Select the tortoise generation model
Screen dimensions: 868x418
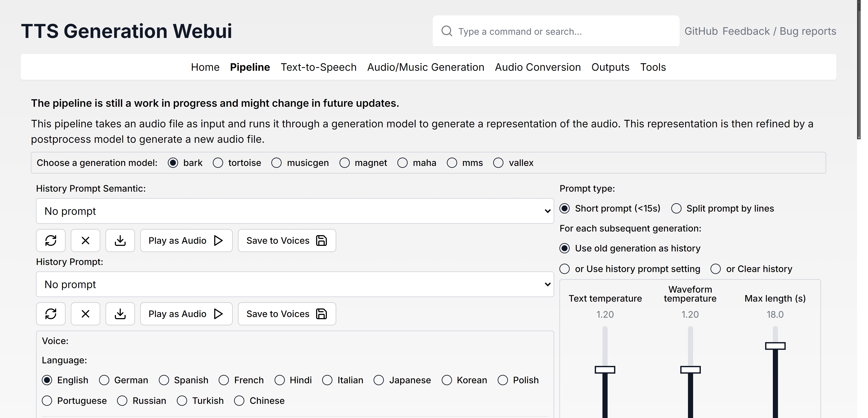218,163
